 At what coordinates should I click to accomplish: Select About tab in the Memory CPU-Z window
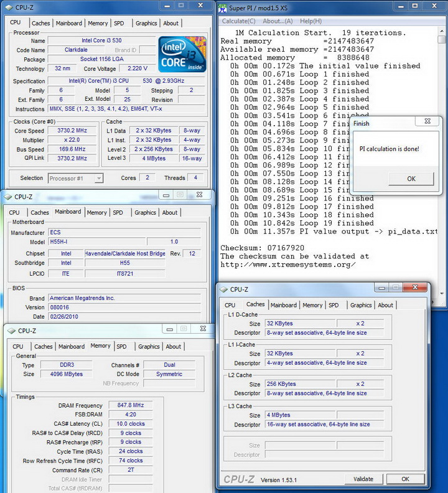tap(173, 347)
